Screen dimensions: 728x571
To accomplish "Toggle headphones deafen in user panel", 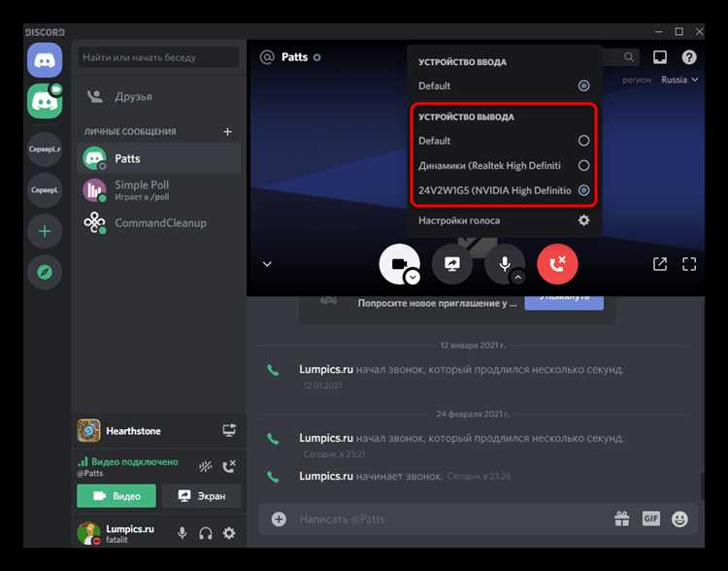I will pos(206,533).
